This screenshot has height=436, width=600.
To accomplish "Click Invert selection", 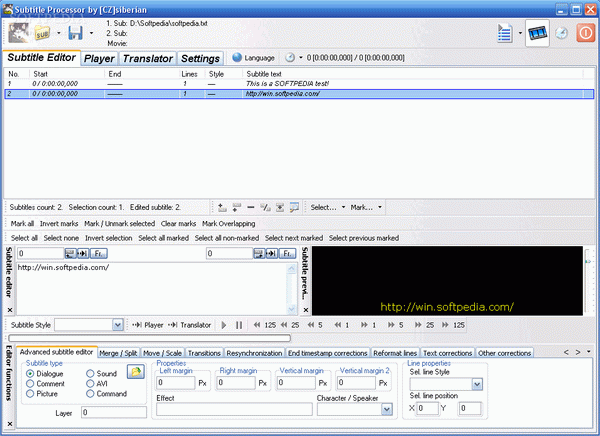I will 109,238.
